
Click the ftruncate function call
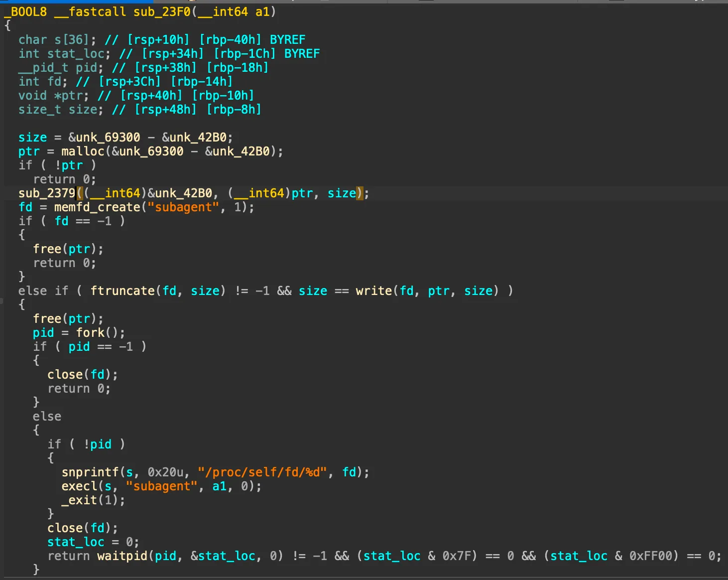tap(122, 290)
